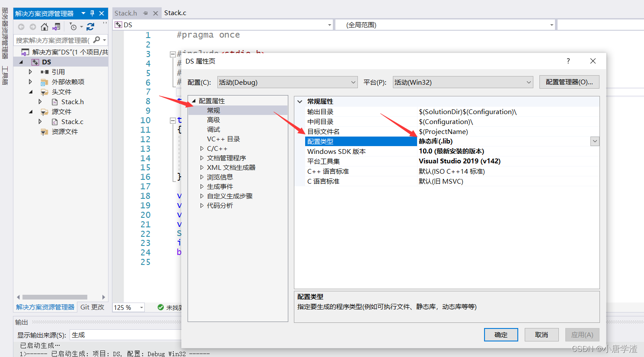Collapse the 配置属性 tree node
Screen dimensions: 644x357
tap(194, 101)
